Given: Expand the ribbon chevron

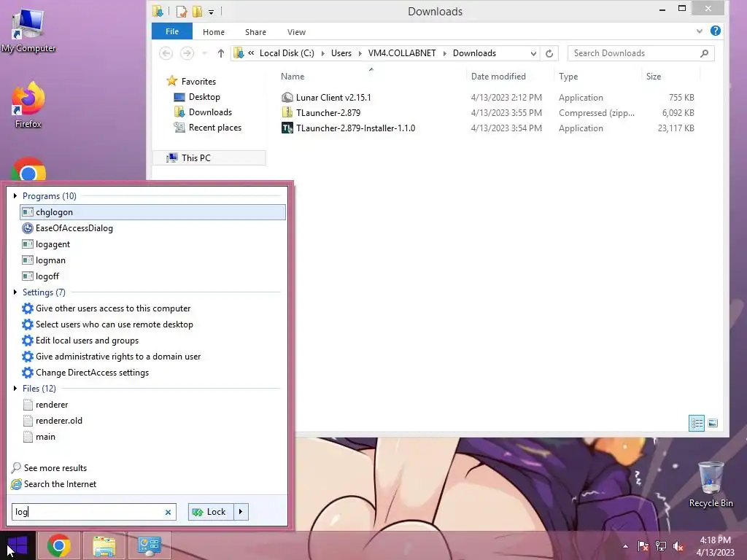Looking at the screenshot, I should coord(700,31).
